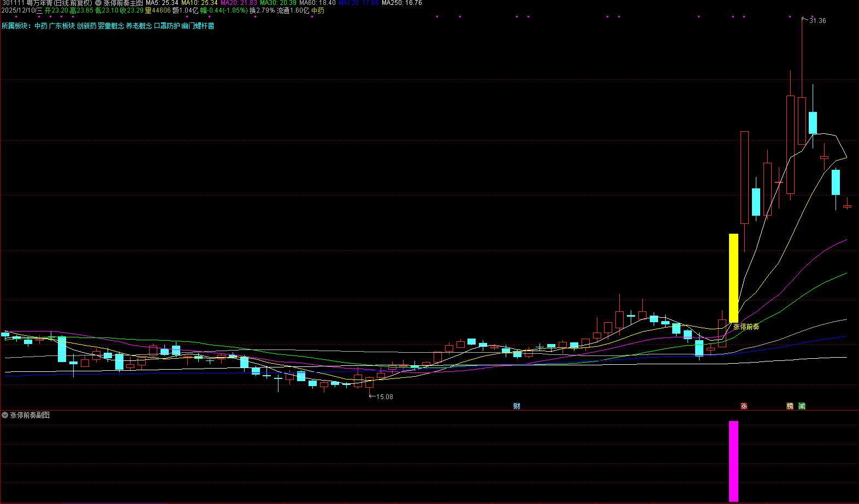
Task: Click the 广东板块 sector link
Action: click(x=62, y=26)
